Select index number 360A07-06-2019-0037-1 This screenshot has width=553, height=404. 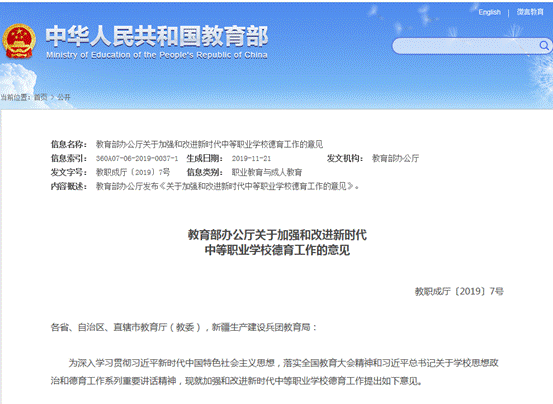point(137,158)
